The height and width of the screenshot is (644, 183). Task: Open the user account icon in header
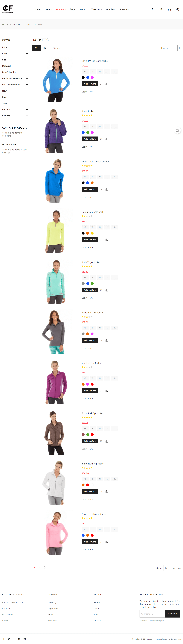pos(161,10)
